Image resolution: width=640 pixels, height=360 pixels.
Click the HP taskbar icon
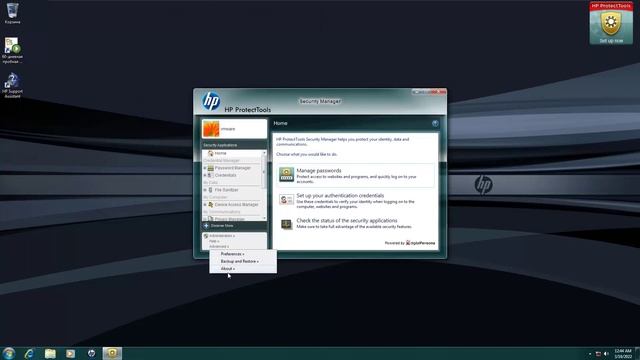tap(91, 353)
